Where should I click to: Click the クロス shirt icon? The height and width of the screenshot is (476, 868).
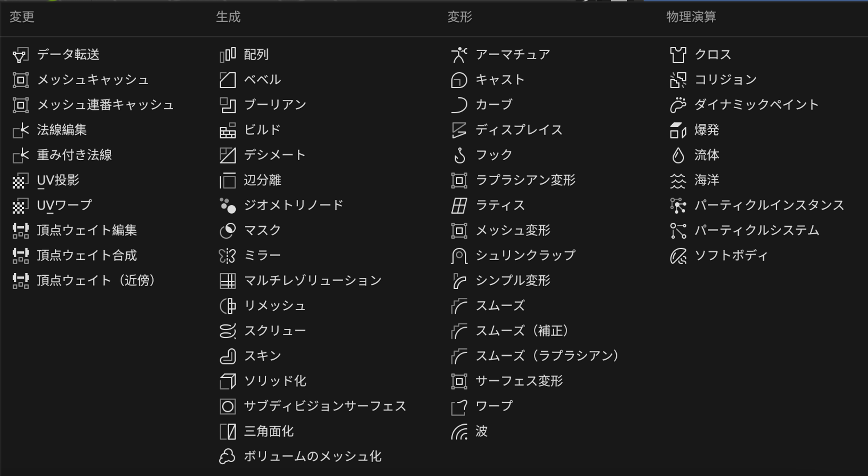[678, 55]
